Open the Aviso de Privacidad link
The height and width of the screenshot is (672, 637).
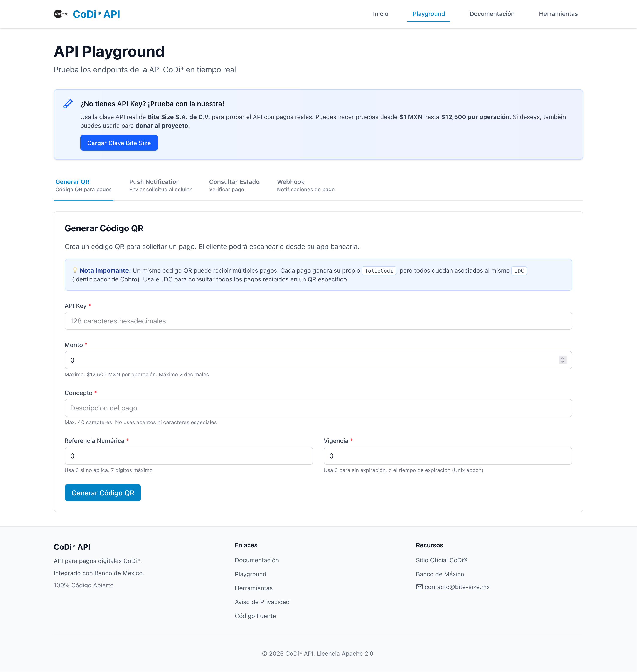coord(262,602)
